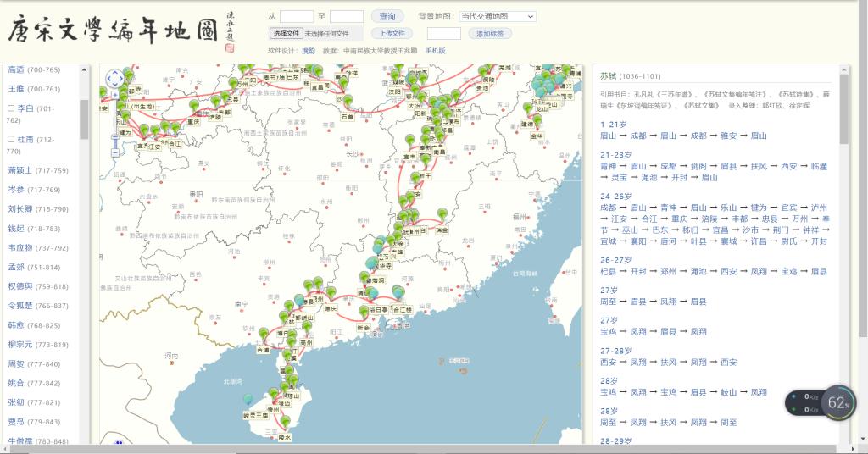Click the 选择文件 file chooser button
The width and height of the screenshot is (868, 454).
[287, 34]
